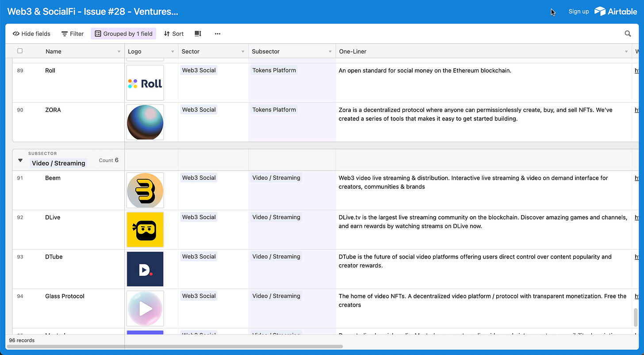Screen dimensions: 644x355
Task: Click the One-Liner column header
Action: (484, 51)
